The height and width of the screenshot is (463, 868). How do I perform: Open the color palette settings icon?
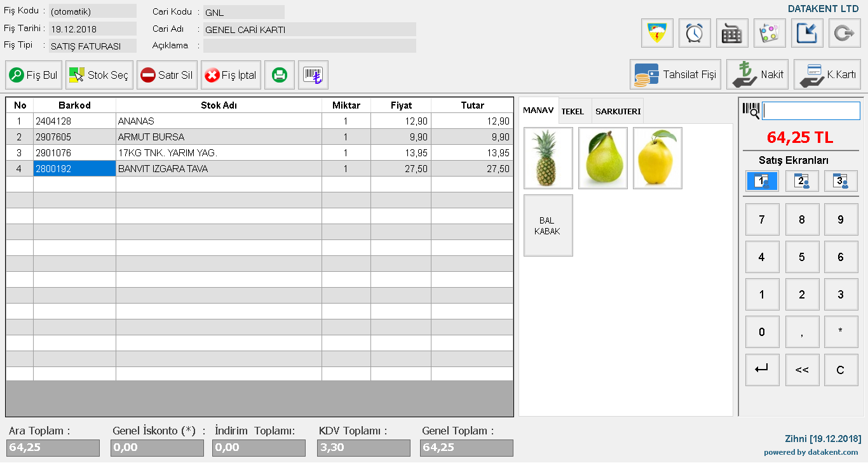770,33
